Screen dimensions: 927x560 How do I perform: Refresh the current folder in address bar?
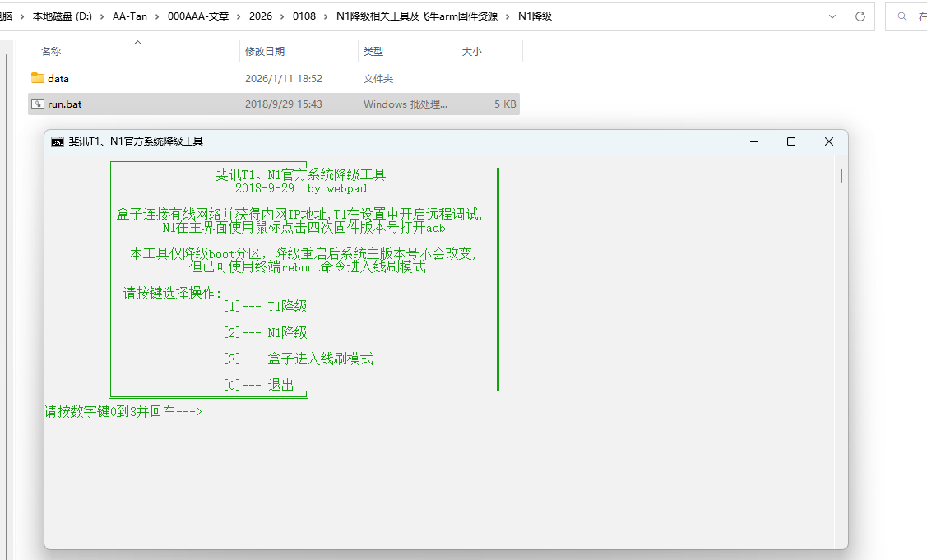click(x=860, y=16)
